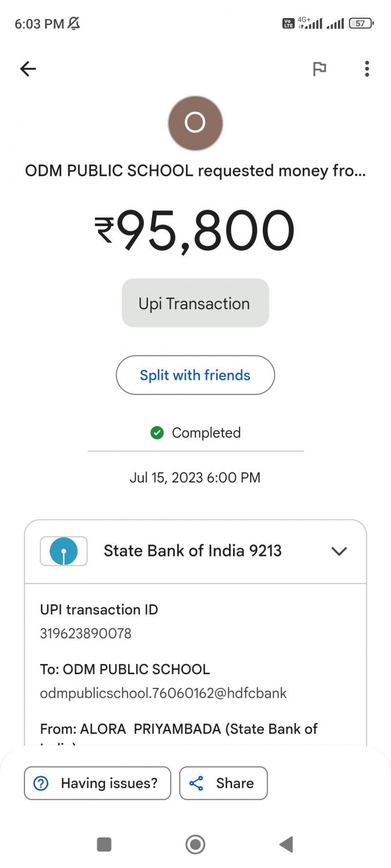Tap the Upi Transaction note chip
The image size is (391, 868).
point(195,303)
